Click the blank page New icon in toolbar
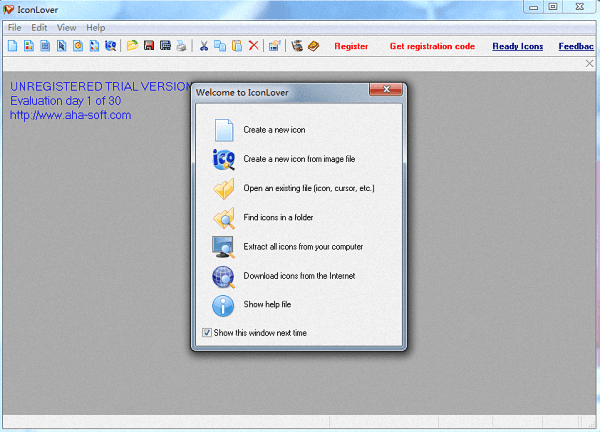 click(x=12, y=46)
